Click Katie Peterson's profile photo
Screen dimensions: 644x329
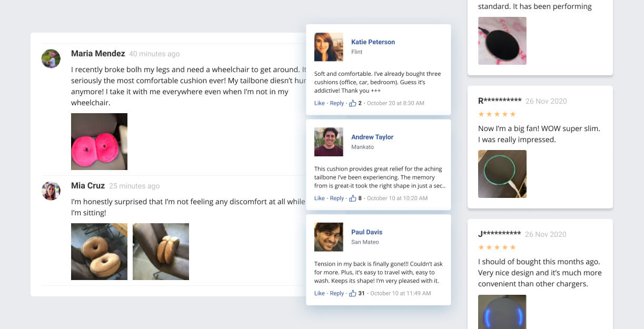(329, 47)
